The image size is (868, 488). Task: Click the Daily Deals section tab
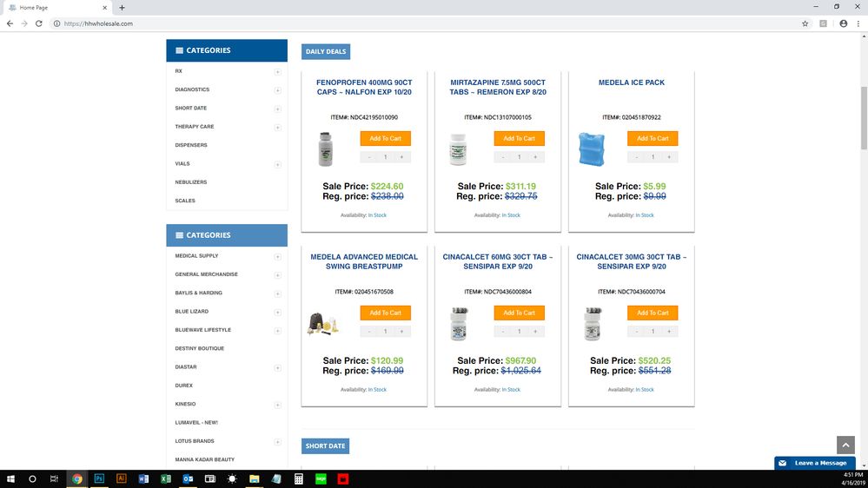point(326,51)
